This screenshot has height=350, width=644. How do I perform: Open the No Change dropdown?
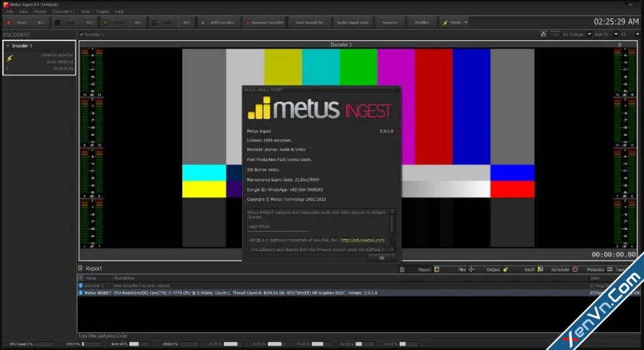pyautogui.click(x=577, y=35)
